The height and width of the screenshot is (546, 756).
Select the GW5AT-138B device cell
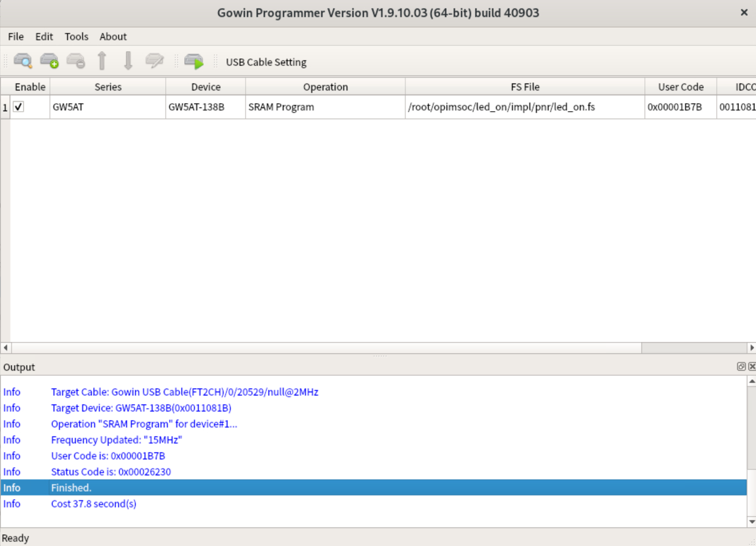206,107
